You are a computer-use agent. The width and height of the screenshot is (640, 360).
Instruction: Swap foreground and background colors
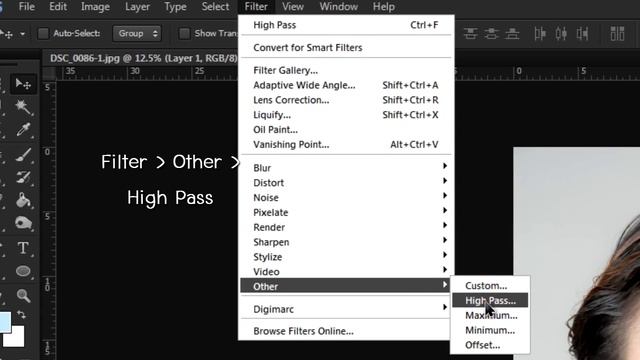(x=22, y=314)
